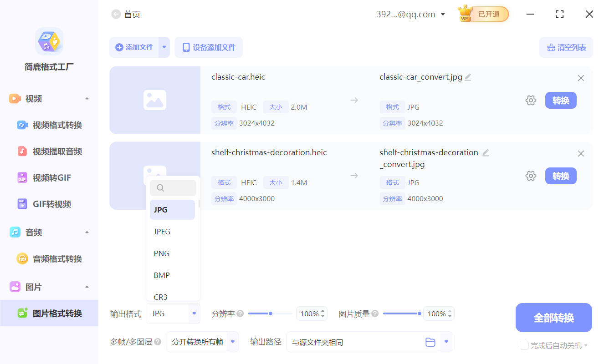Image resolution: width=604 pixels, height=364 pixels.
Task: Click 清空列表 to clear the file list
Action: coord(566,47)
